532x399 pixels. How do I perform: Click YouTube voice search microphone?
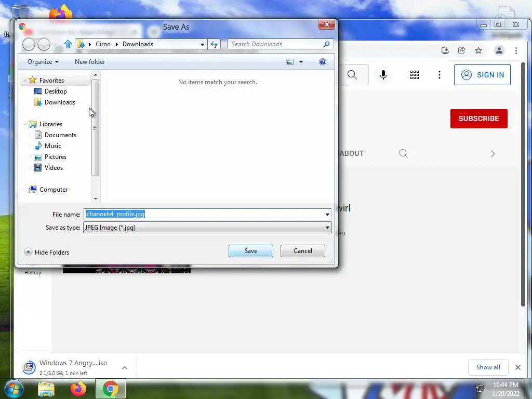[x=383, y=75]
